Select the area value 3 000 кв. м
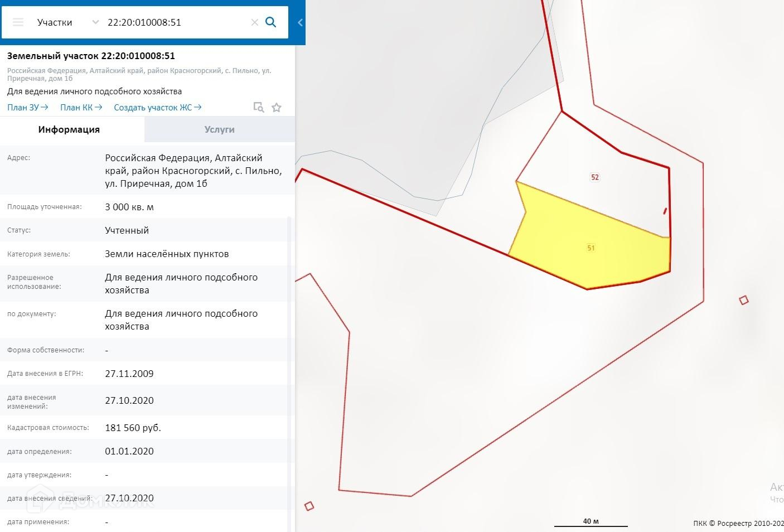Image resolution: width=784 pixels, height=532 pixels. (129, 207)
